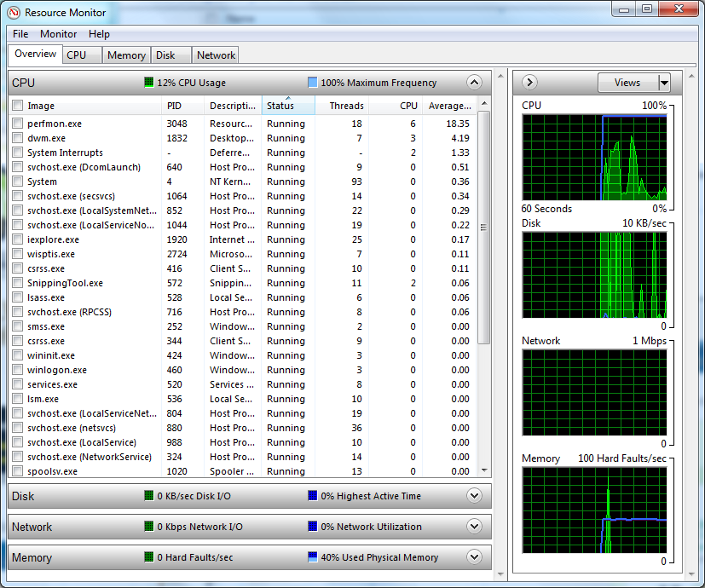The image size is (705, 588).
Task: Click process list scrollbar up arrow
Action: coord(484,103)
